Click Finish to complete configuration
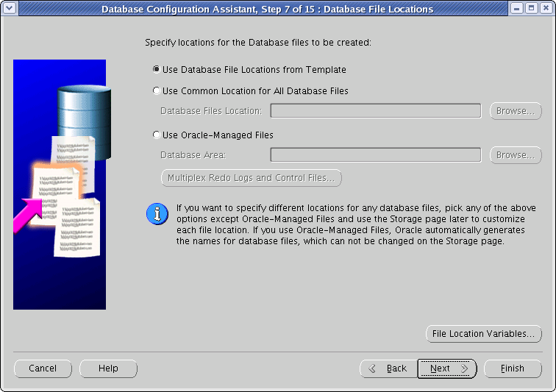Screen dimensions: 556x392 point(513,369)
